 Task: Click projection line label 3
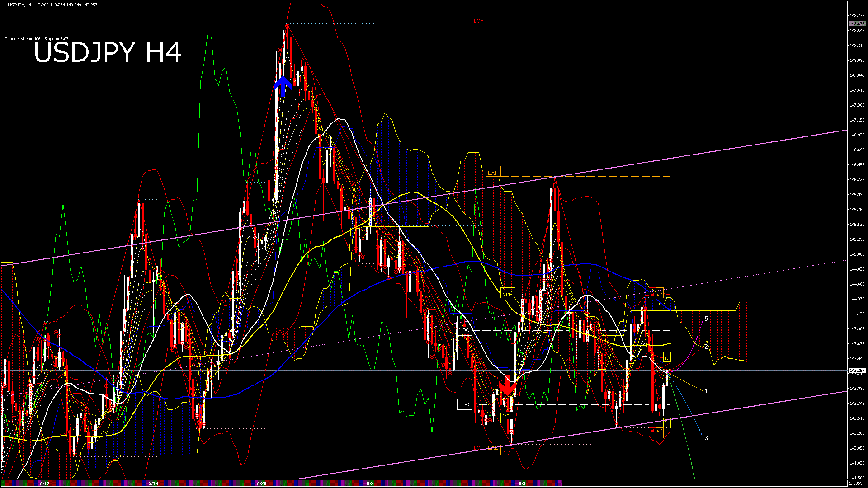[706, 438]
